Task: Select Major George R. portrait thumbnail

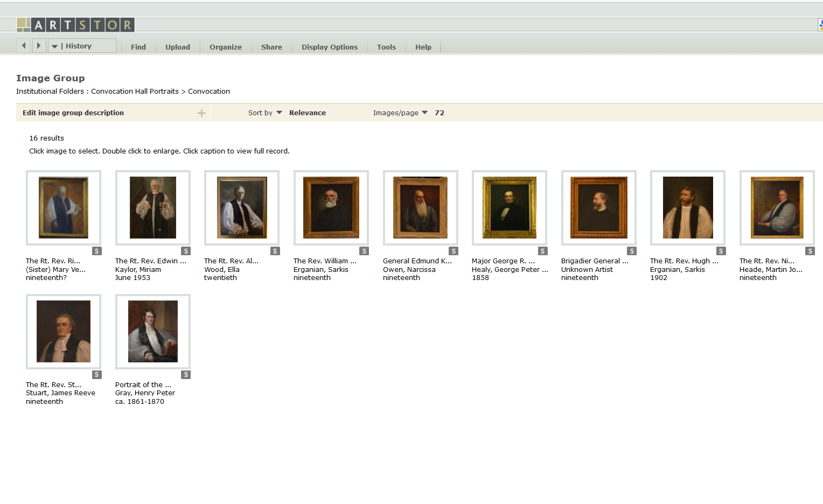Action: click(x=510, y=208)
